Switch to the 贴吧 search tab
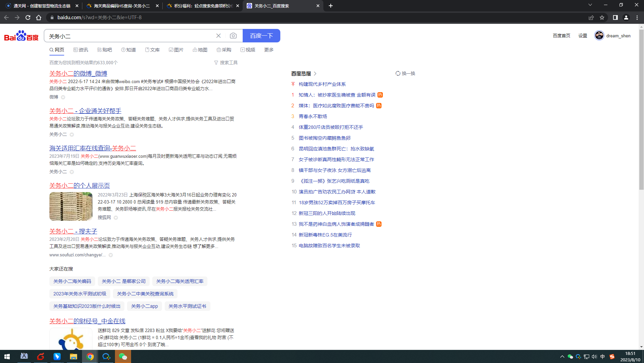The height and width of the screenshot is (363, 644). 105,50
